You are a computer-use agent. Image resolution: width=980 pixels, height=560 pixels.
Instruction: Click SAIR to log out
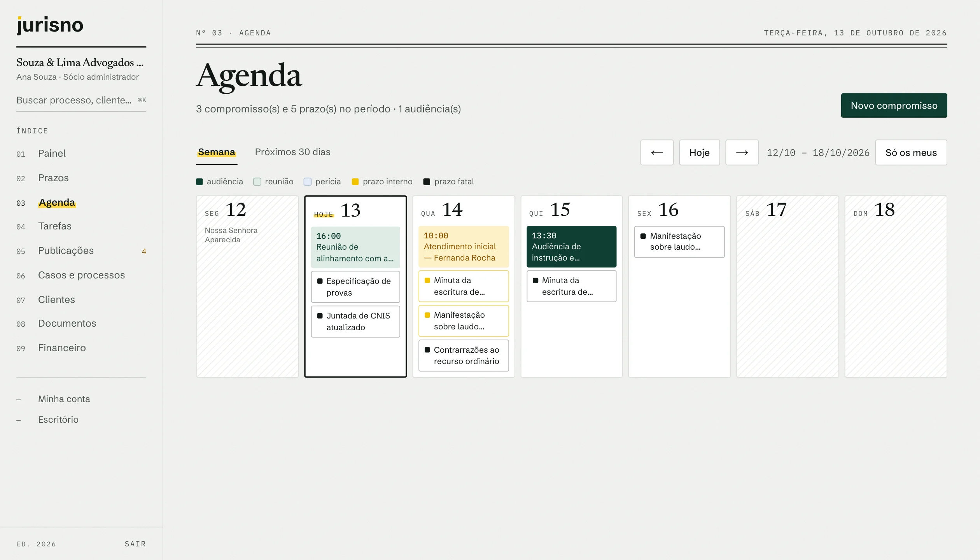click(x=135, y=544)
